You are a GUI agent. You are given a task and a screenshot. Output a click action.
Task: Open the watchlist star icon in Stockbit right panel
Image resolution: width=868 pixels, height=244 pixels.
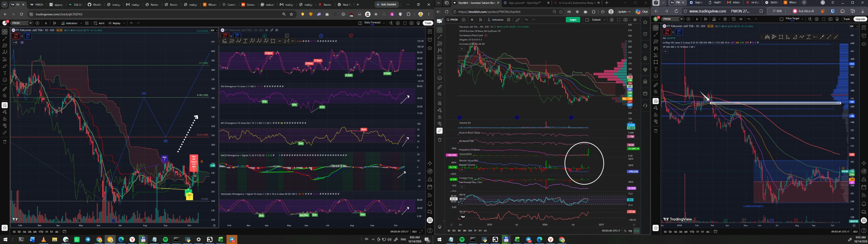tap(645, 22)
